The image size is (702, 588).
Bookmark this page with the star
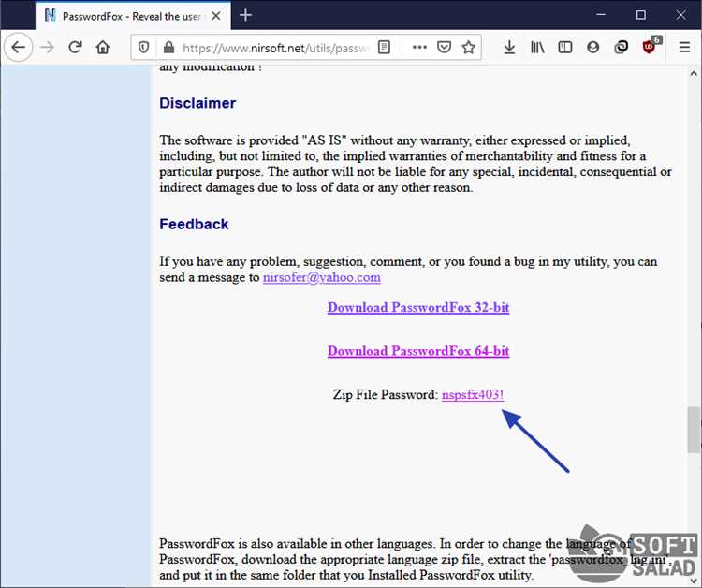(x=469, y=47)
